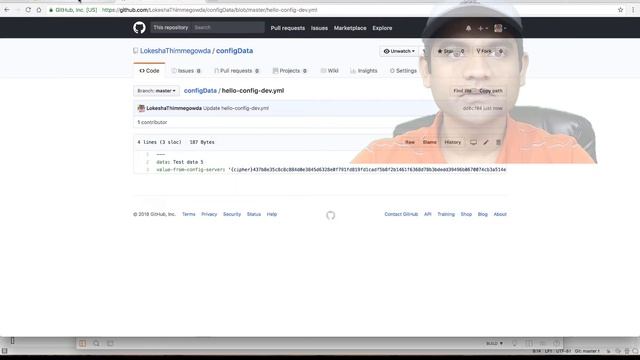Open the plus create-new menu
The width and height of the screenshot is (640, 360).
pyautogui.click(x=482, y=28)
